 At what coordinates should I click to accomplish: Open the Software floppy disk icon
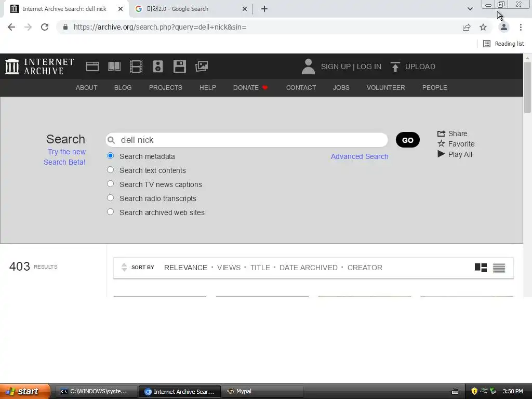(x=179, y=66)
